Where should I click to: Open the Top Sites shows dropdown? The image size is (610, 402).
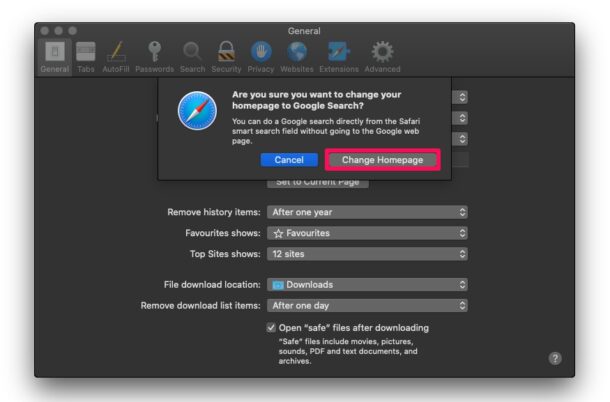tap(367, 254)
